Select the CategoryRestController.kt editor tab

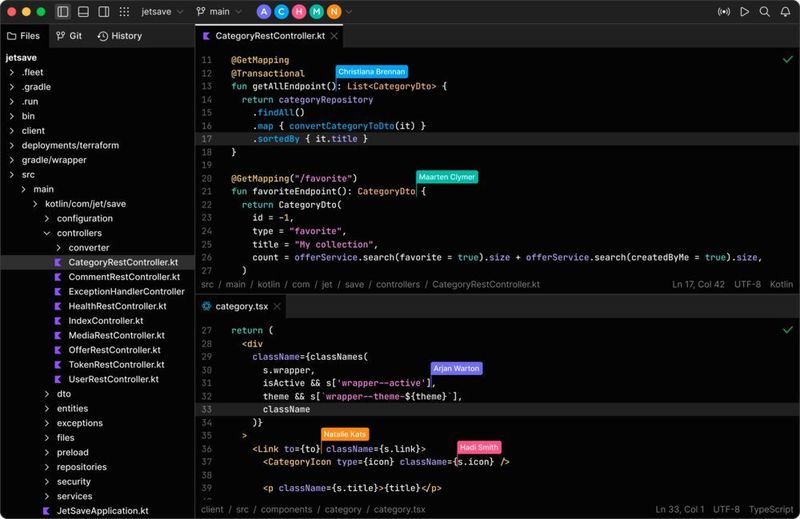pos(270,36)
